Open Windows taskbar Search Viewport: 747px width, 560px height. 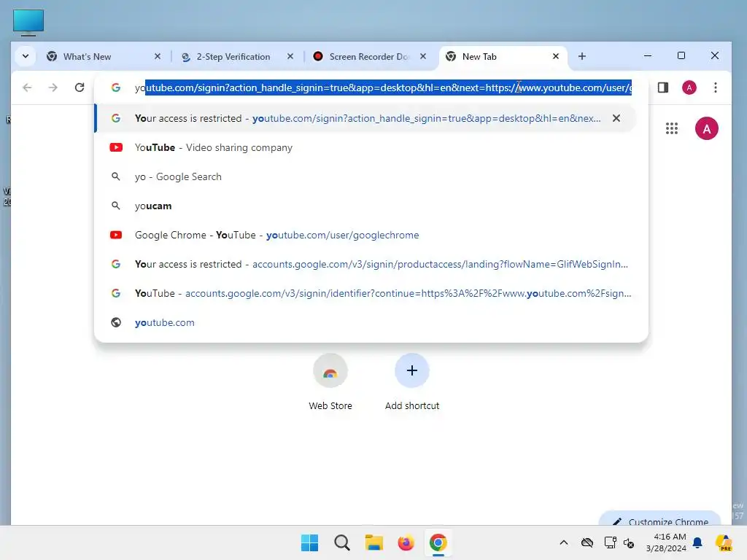pyautogui.click(x=342, y=542)
